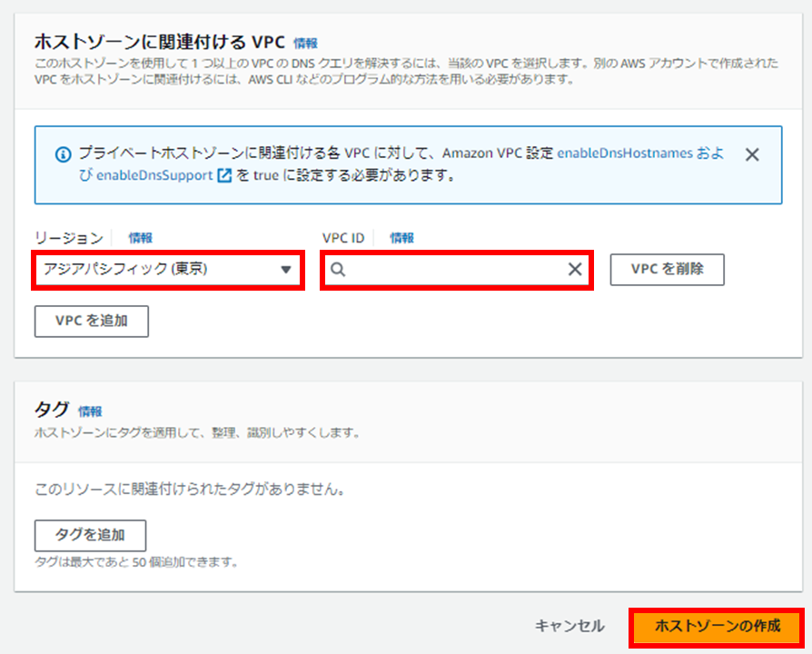Dismiss the VPC settings notice with the X
Viewport: 812px width, 654px height.
click(x=752, y=154)
